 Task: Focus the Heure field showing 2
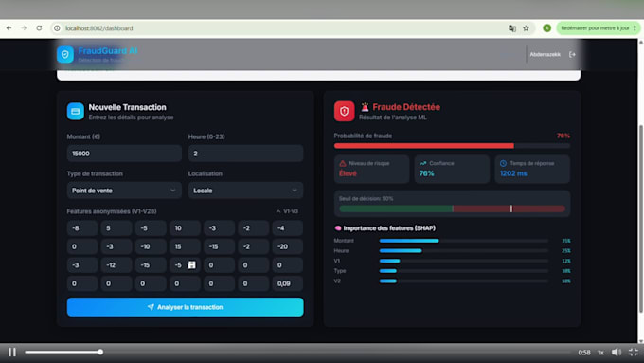(x=245, y=154)
